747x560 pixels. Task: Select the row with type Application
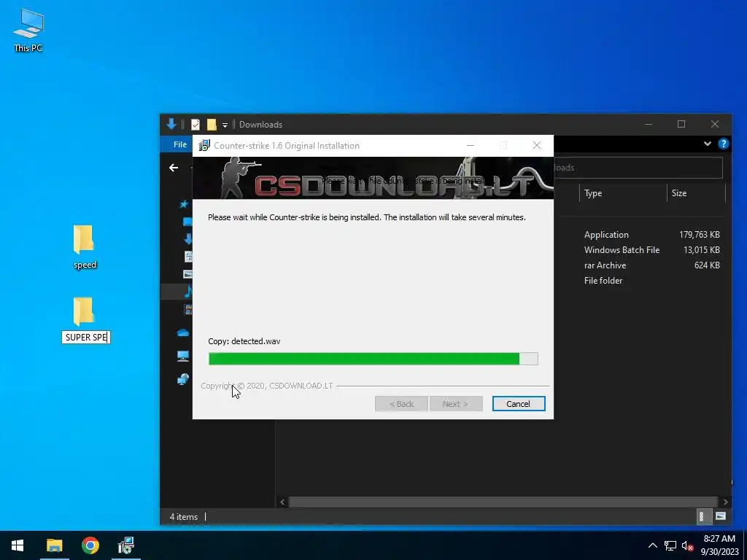coord(606,235)
